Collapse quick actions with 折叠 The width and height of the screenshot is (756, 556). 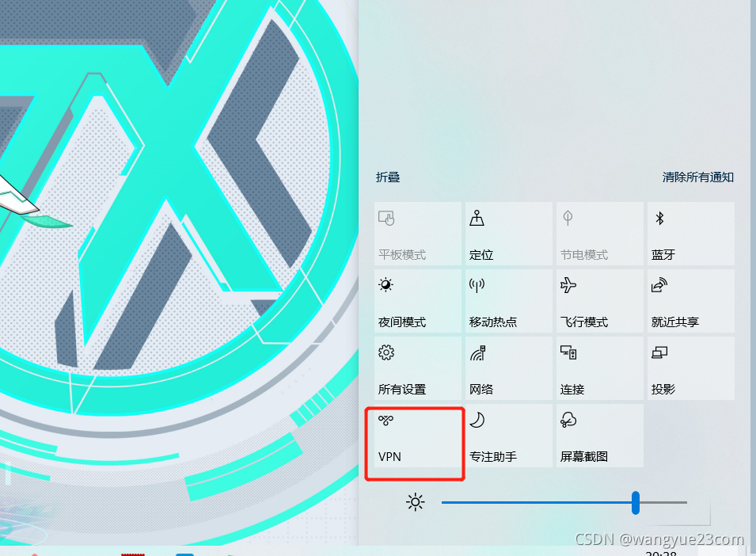point(388,177)
